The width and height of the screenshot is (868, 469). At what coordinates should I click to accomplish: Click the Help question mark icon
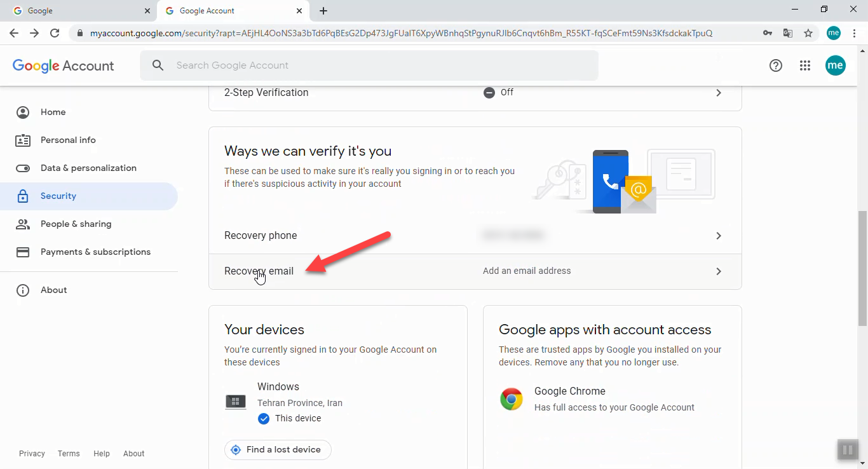click(x=775, y=65)
